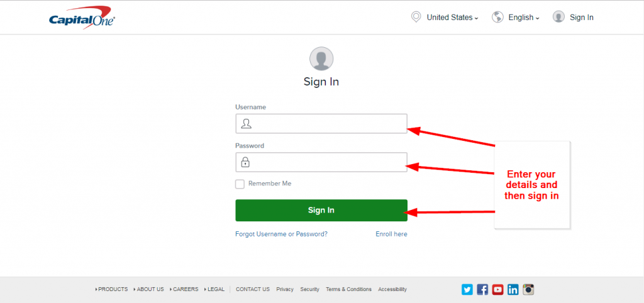
Task: Open Forgot Username or Password link
Action: (281, 234)
